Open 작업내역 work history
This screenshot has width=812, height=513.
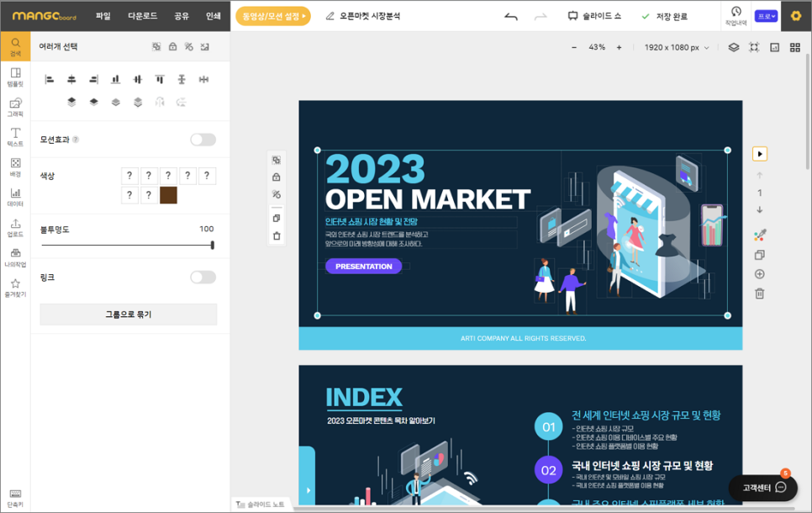point(736,16)
